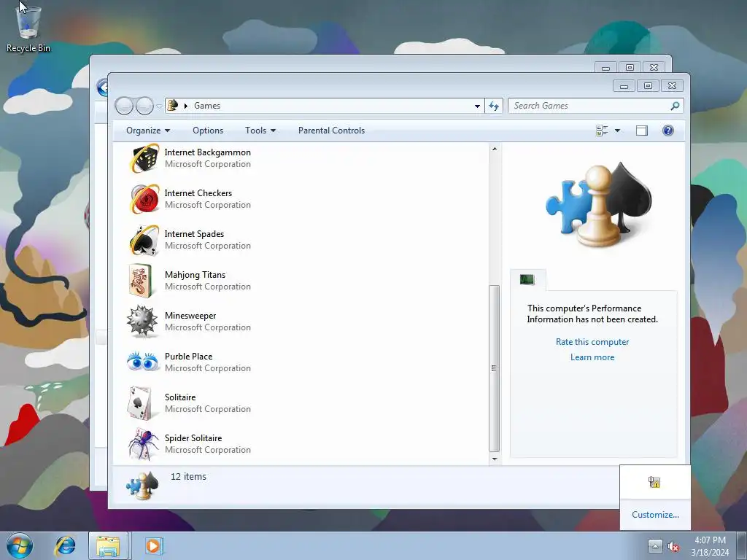The width and height of the screenshot is (747, 560).
Task: Open the Recycle Bin desktop icon
Action: pos(28,28)
